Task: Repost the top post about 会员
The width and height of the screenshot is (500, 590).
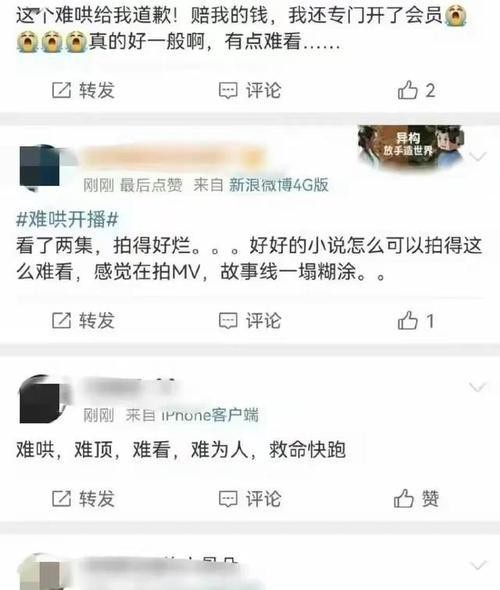Action: click(83, 90)
